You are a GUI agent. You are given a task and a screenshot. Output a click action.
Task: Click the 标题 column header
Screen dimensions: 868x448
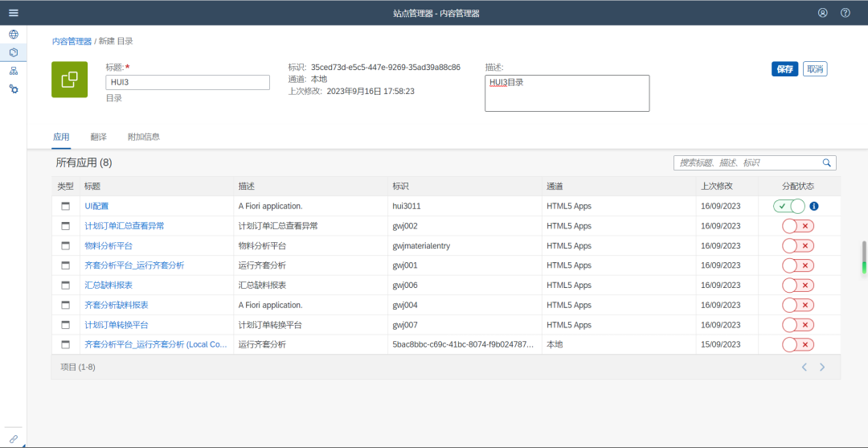point(157,187)
